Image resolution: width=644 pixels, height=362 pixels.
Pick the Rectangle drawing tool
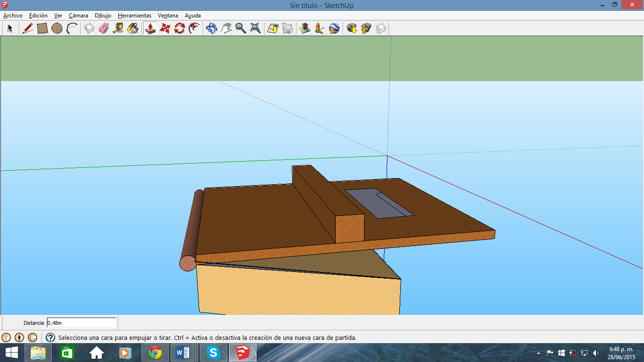click(41, 28)
